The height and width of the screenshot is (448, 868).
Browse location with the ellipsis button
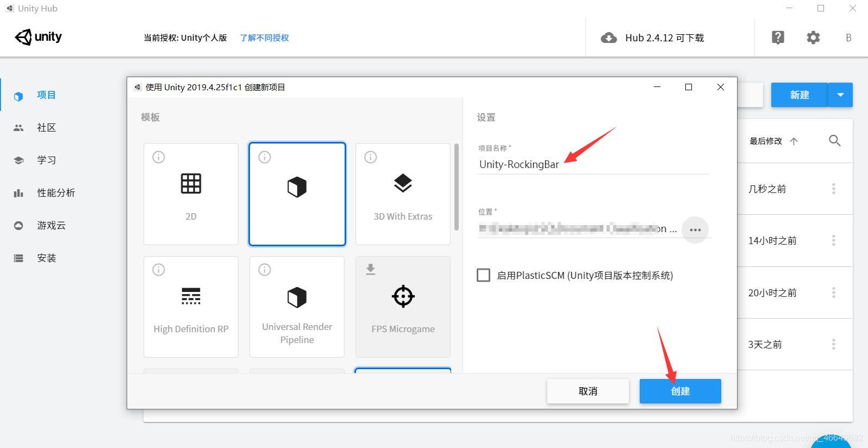pyautogui.click(x=695, y=230)
